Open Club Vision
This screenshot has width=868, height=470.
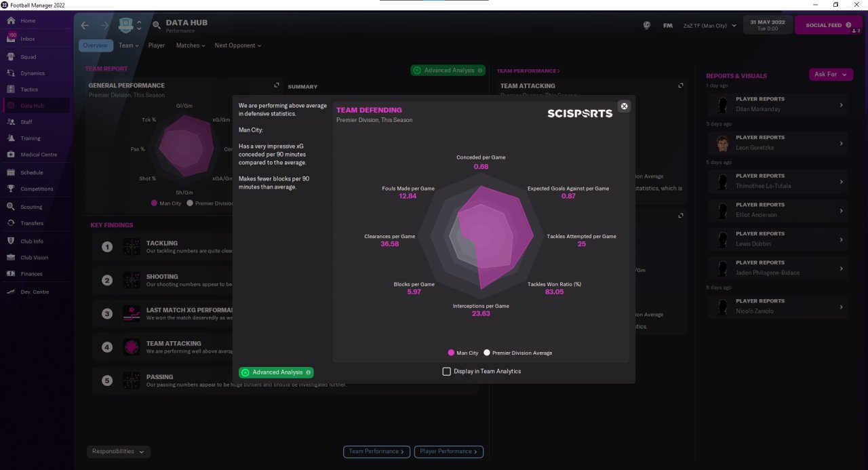tap(35, 258)
